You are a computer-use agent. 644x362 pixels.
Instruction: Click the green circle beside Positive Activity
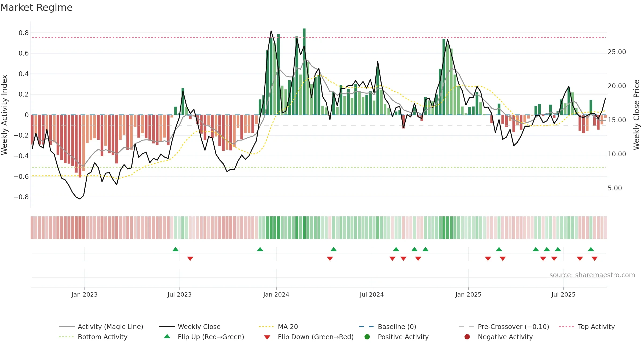click(x=367, y=337)
